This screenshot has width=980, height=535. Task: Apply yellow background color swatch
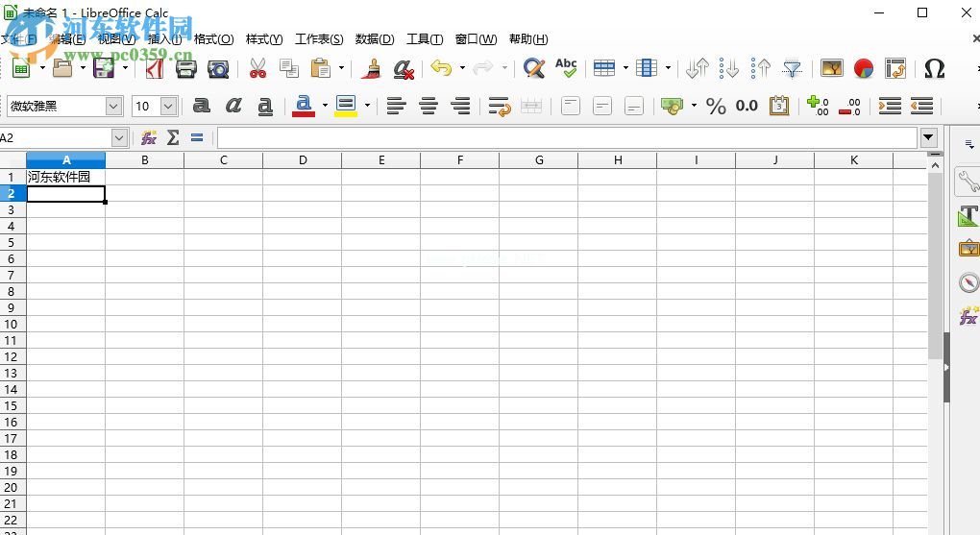[346, 106]
